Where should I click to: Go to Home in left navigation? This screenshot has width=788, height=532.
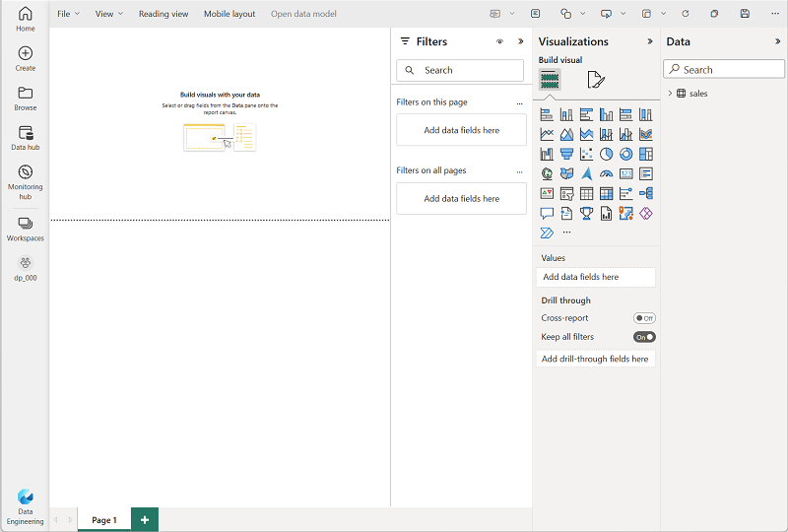coord(26,19)
